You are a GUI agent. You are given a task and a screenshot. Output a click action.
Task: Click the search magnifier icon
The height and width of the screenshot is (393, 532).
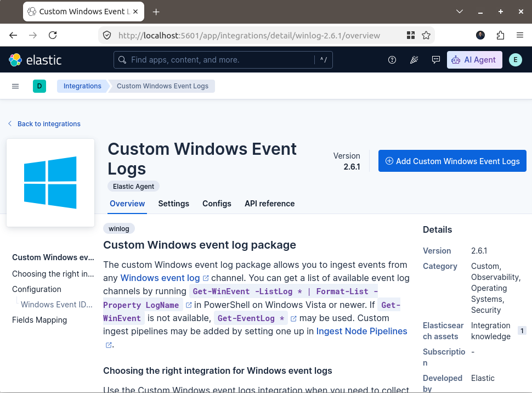122,60
